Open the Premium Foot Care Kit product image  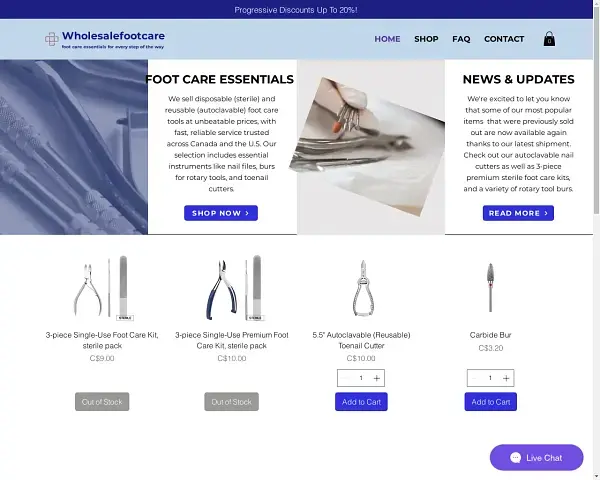pos(232,288)
